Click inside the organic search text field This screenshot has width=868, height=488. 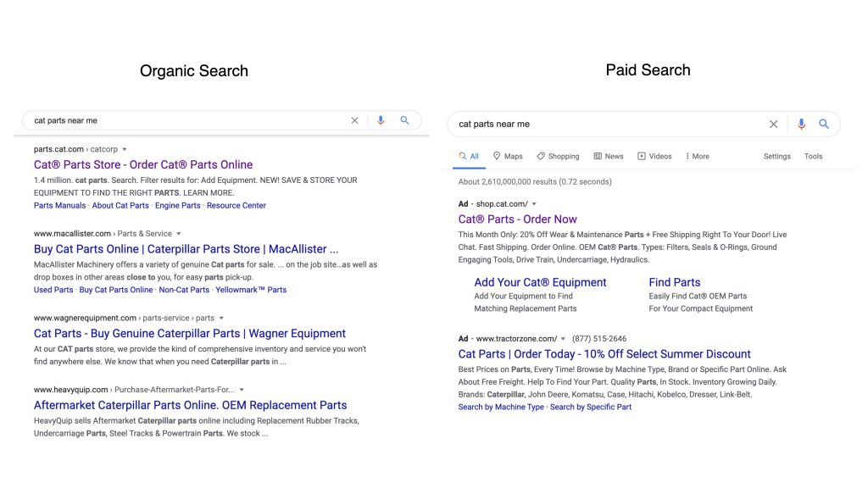coord(186,120)
